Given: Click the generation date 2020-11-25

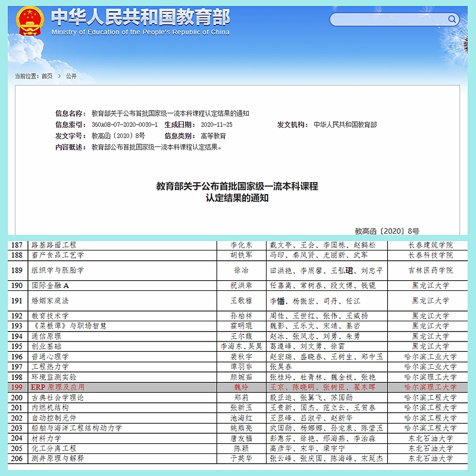Looking at the screenshot, I should 217,125.
